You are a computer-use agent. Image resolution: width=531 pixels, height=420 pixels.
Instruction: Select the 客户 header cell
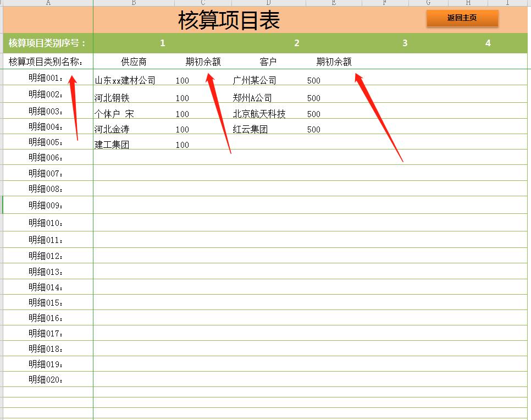coord(268,62)
